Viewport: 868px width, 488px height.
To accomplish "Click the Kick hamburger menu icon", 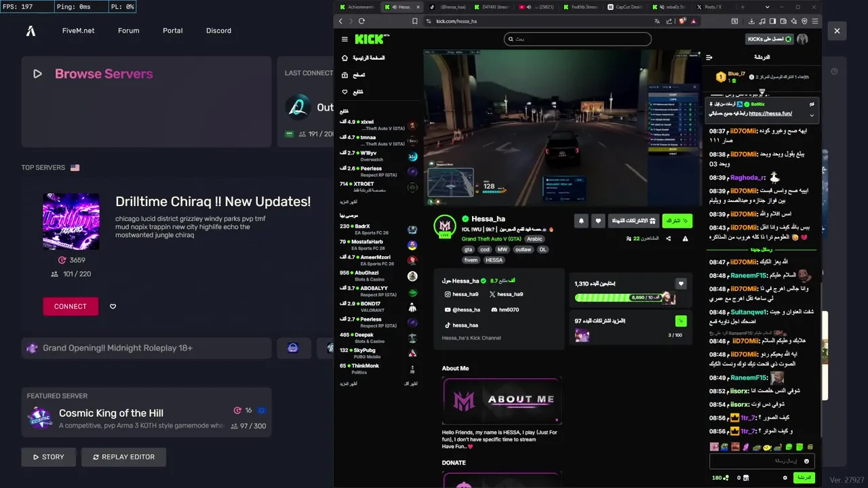I will click(x=344, y=39).
